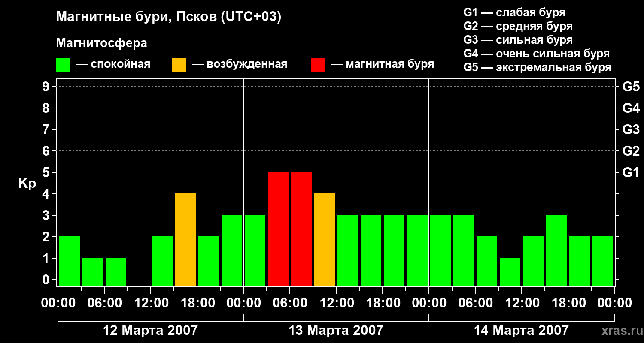The width and height of the screenshot is (644, 343).
Task: Click the "G2" mark on the right axis
Action: coord(631,151)
